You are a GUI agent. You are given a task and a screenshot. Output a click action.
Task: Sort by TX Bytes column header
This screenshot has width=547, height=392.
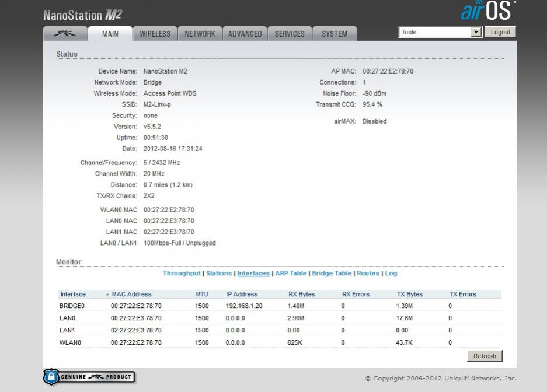[410, 294]
